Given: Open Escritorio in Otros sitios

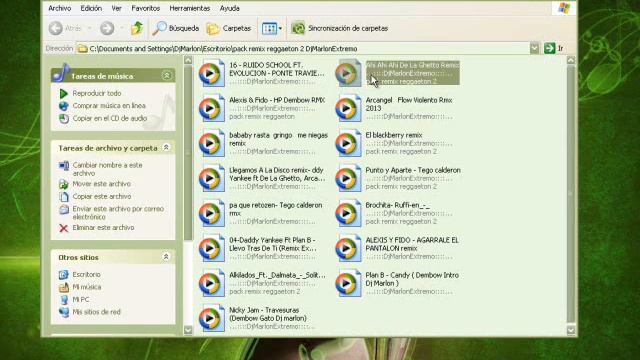Looking at the screenshot, I should [x=86, y=274].
